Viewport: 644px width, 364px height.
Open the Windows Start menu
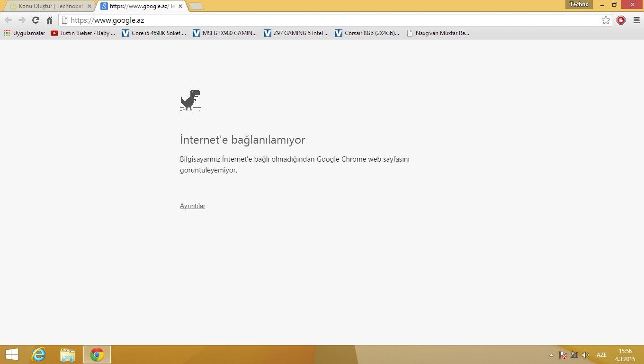coord(11,355)
